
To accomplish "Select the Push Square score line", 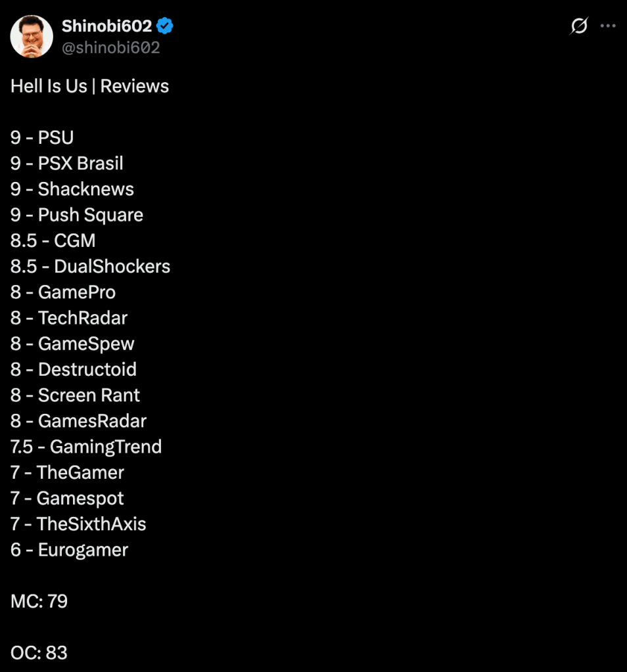I will pos(77,215).
